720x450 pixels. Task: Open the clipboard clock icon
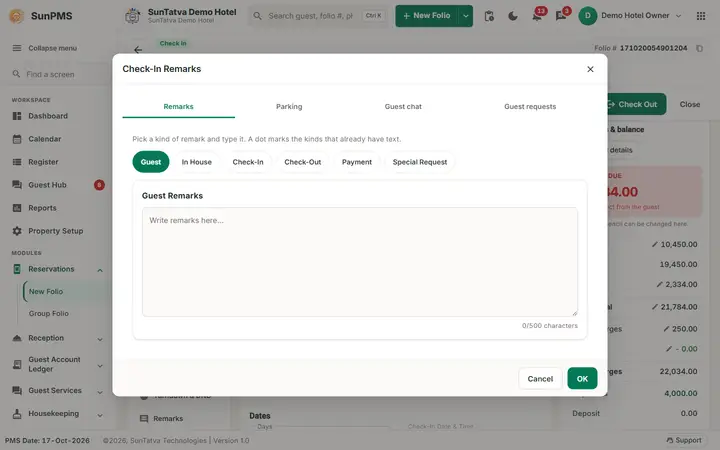489,16
